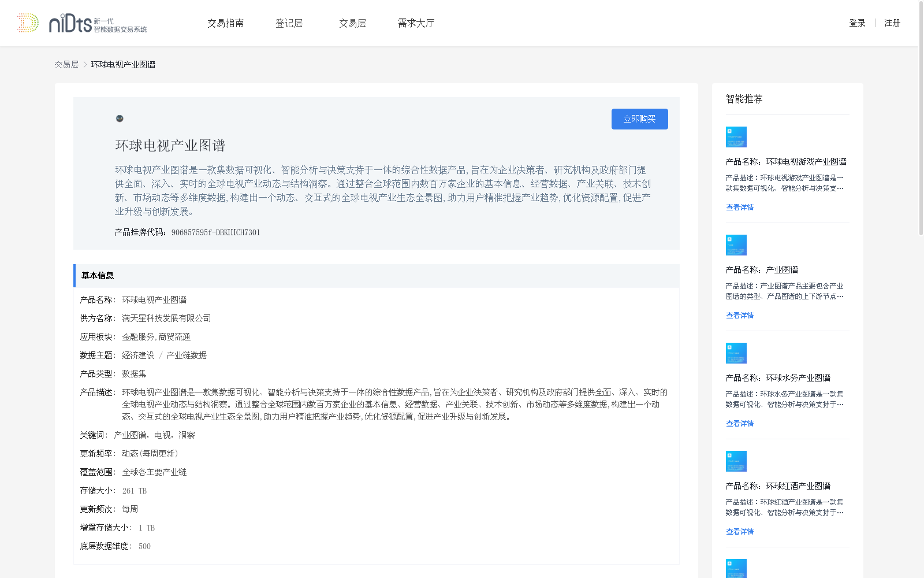Screen dimensions: 924x578
Task: Click 查看详情 under 环球水务产业图谱
Action: click(740, 424)
